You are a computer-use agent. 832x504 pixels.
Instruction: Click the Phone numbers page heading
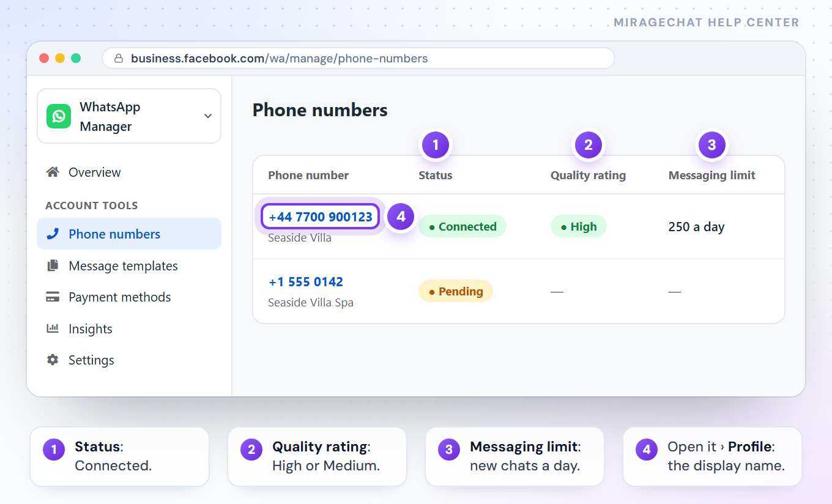[x=320, y=110]
